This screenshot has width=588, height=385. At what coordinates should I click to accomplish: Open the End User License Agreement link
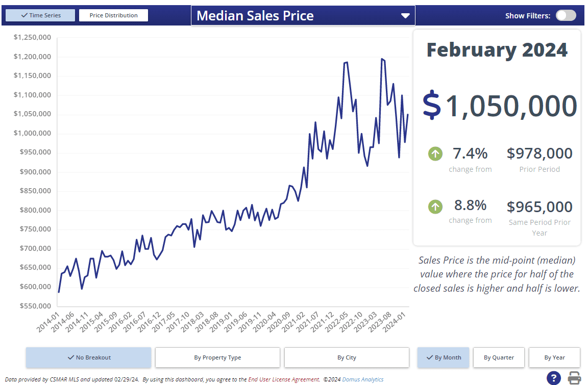pyautogui.click(x=284, y=379)
